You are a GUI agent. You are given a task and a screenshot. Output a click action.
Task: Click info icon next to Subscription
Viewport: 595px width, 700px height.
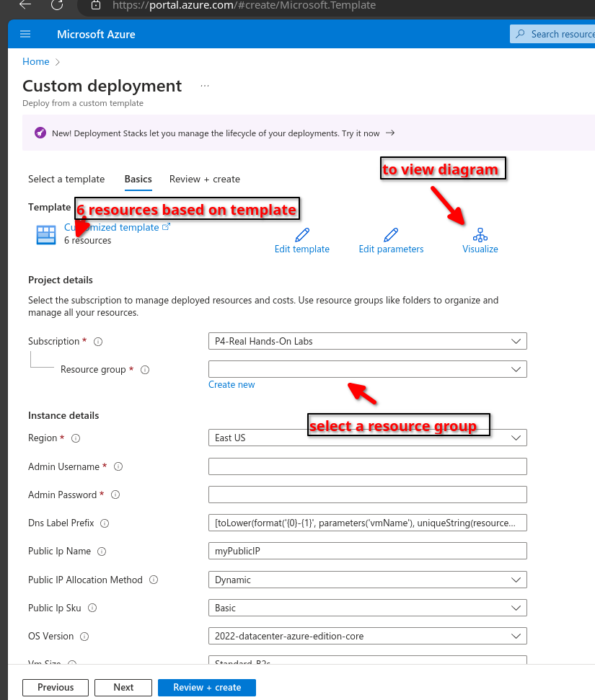[98, 342]
